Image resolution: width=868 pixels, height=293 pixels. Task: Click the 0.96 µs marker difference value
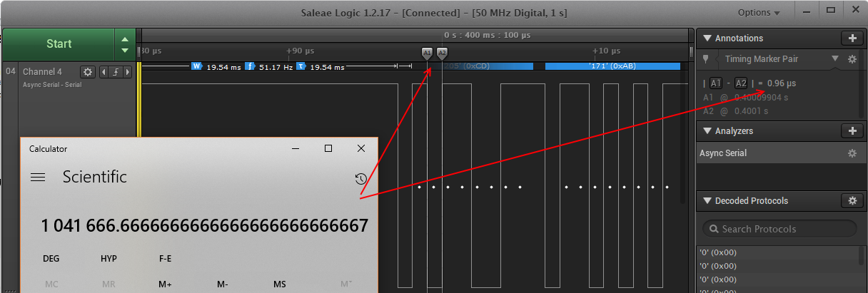coord(782,83)
